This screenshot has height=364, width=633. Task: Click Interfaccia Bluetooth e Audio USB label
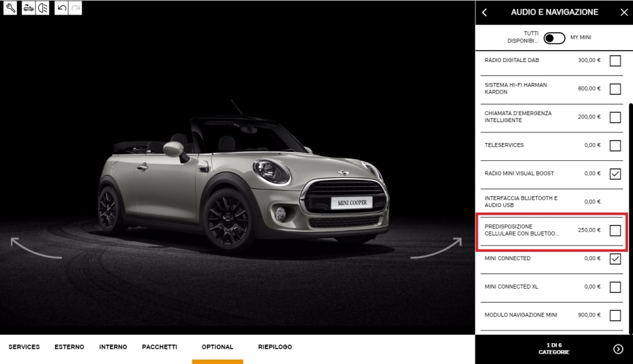(521, 201)
